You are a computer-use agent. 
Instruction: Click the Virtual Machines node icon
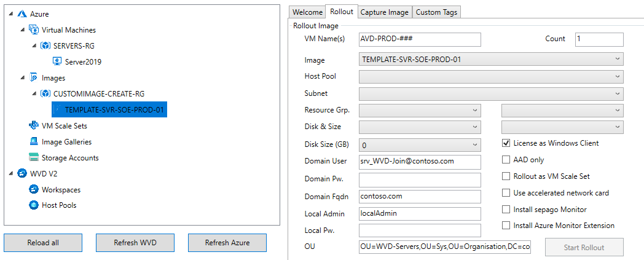click(x=34, y=30)
